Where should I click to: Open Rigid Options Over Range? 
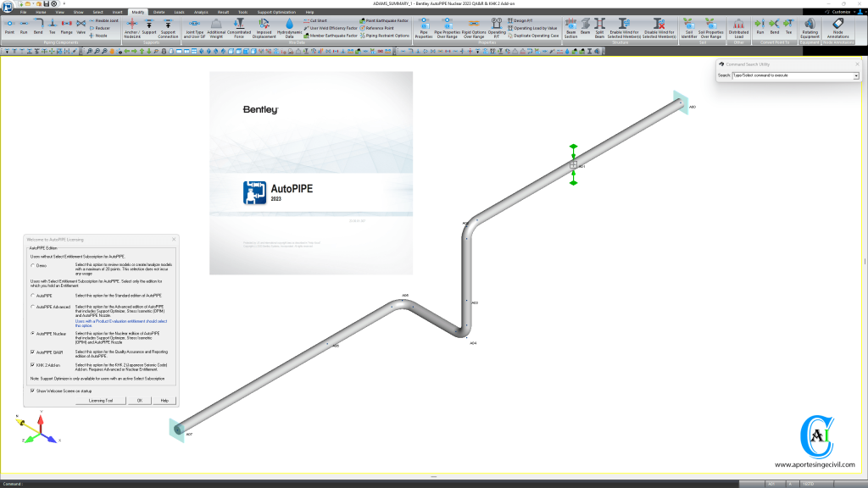[474, 28]
